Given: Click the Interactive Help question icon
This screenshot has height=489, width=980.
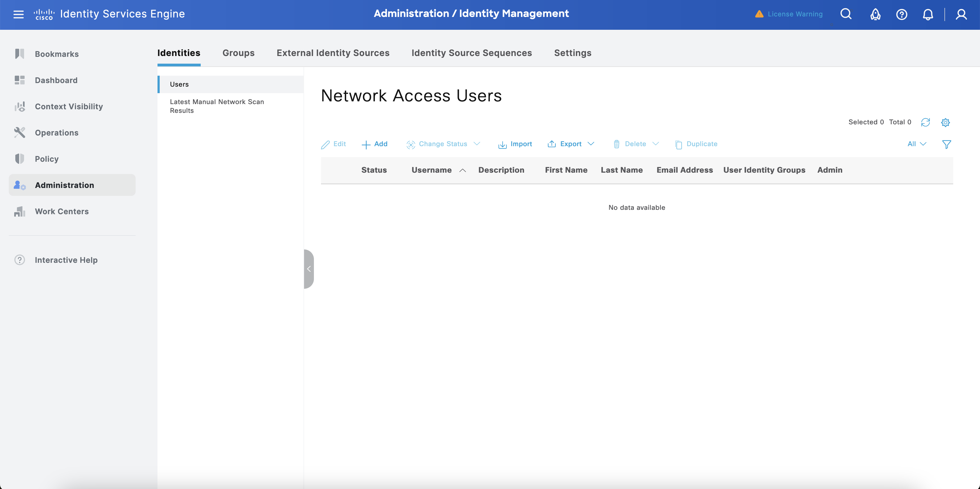Looking at the screenshot, I should click(x=19, y=260).
